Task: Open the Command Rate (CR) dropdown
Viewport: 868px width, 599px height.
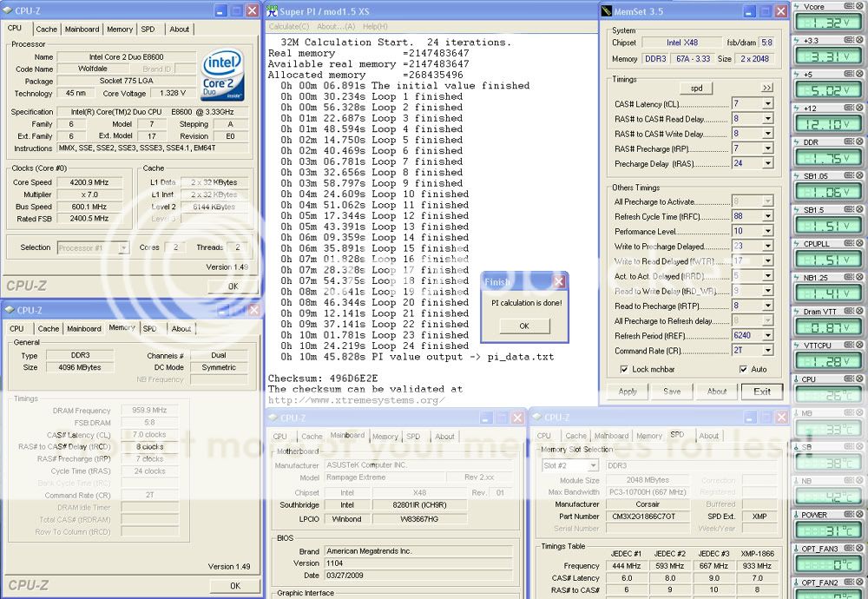Action: [768, 351]
